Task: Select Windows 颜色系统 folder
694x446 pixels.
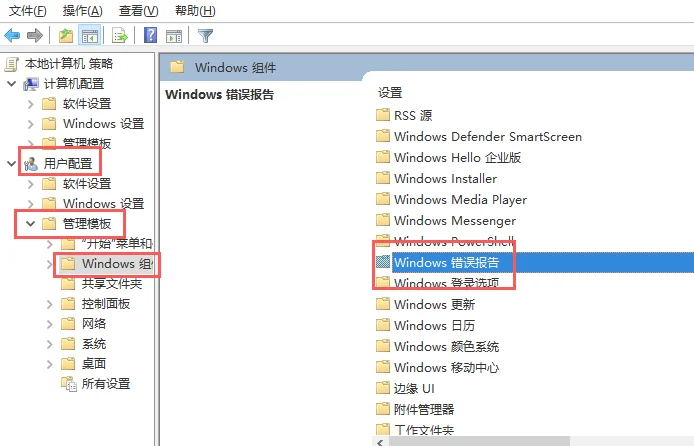Action: point(447,346)
